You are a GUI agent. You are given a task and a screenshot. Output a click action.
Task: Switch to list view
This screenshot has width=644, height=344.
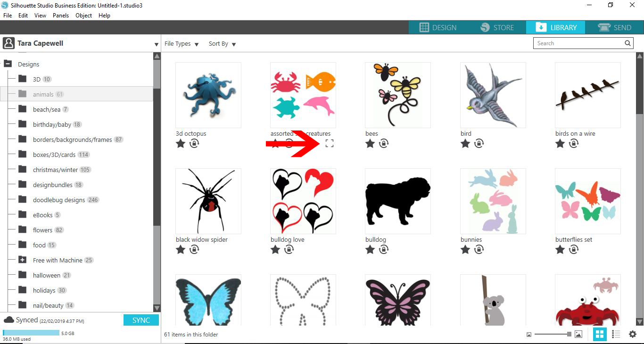point(616,334)
